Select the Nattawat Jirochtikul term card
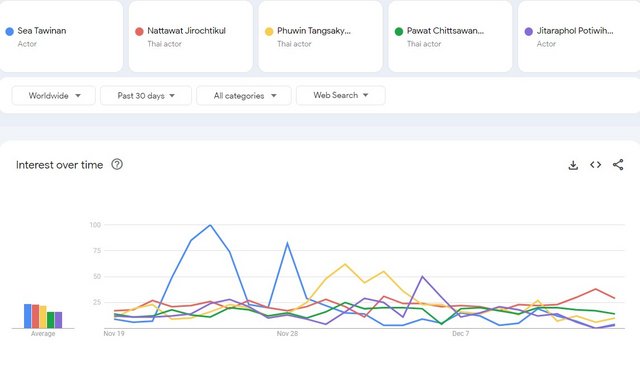 [x=191, y=37]
